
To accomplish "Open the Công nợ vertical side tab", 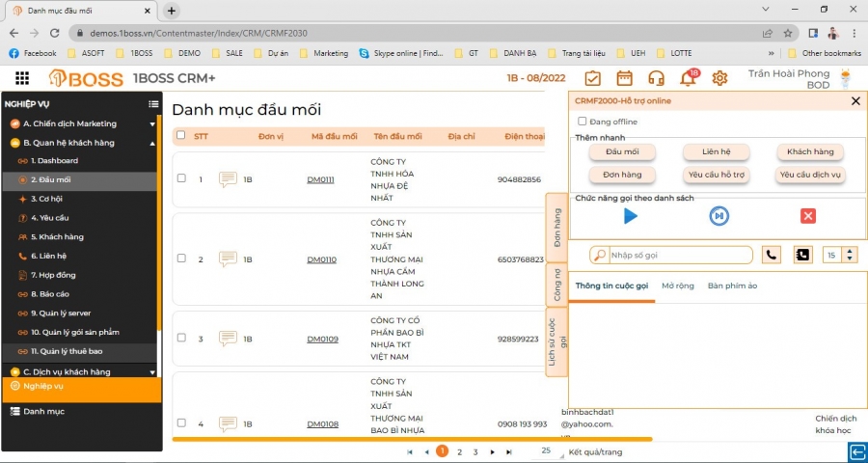I will (x=556, y=285).
